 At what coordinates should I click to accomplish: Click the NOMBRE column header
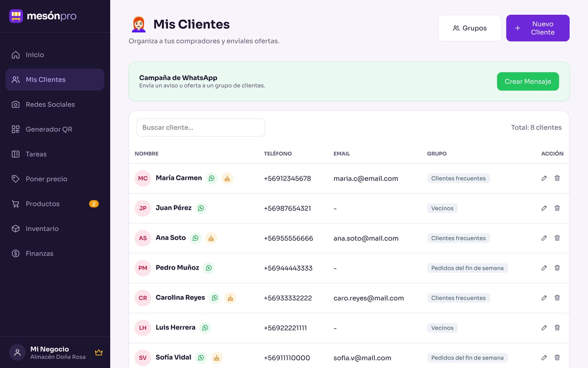[147, 153]
